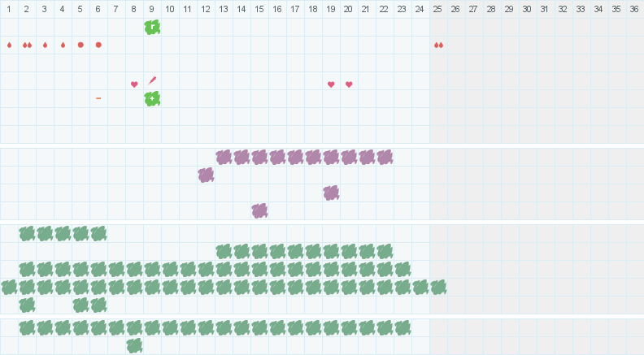
Task: Click the day 14 column header
Action: [241, 9]
